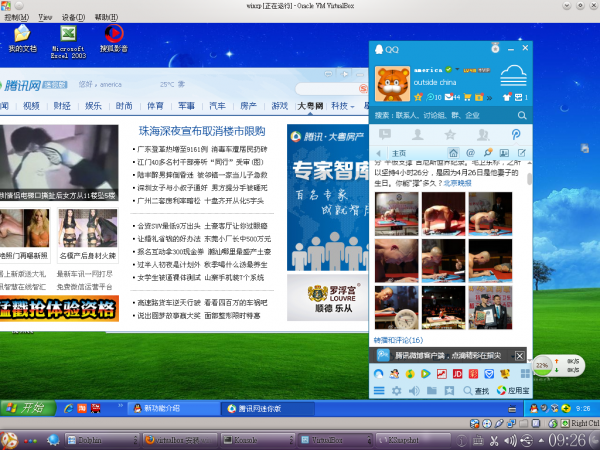The image size is (600, 450).
Task: Launch the QQ Game icon in app bar
Action: tap(394, 374)
